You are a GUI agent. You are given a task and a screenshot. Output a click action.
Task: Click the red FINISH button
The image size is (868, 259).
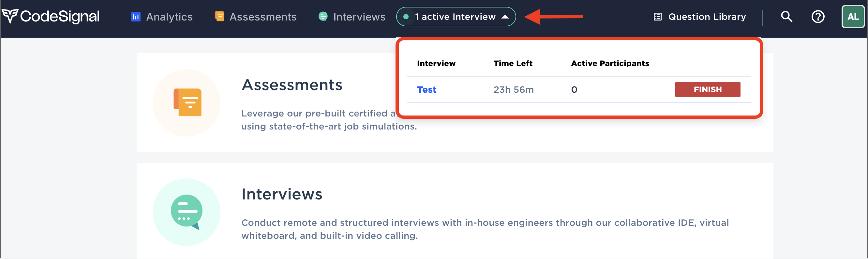708,89
